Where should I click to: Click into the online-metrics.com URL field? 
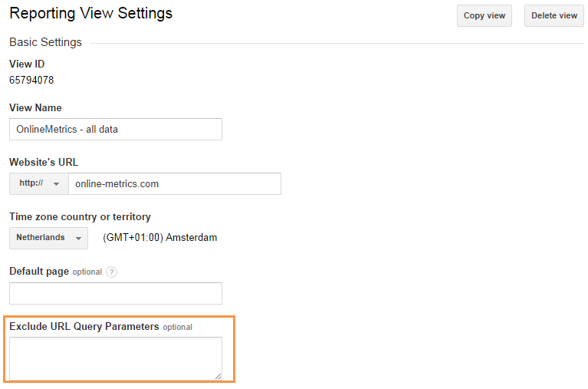(175, 184)
